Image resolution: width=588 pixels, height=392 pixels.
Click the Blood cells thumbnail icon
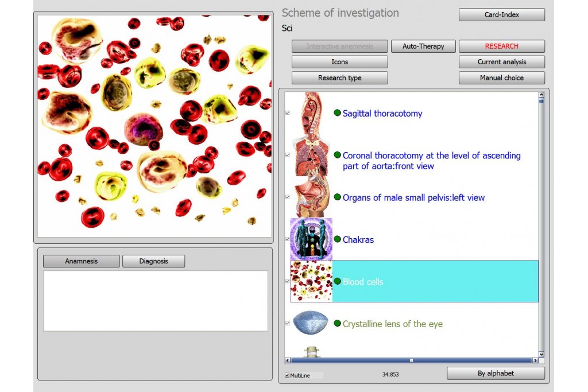pyautogui.click(x=311, y=281)
